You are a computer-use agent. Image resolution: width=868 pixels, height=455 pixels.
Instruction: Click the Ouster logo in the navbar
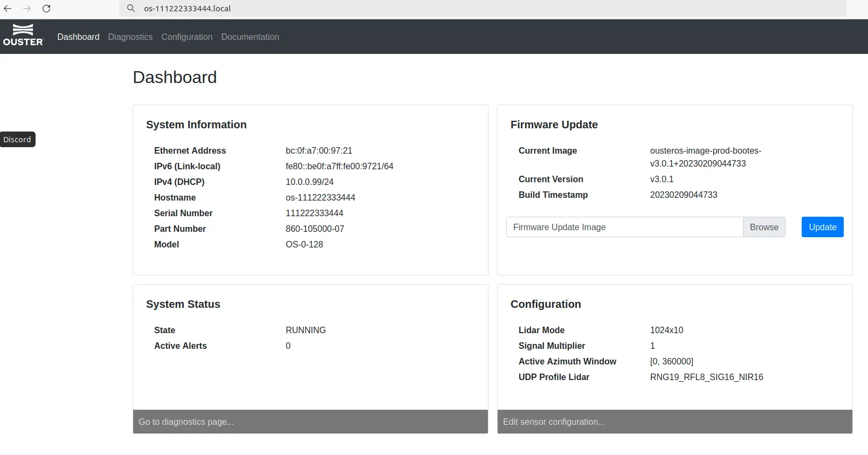click(x=23, y=35)
